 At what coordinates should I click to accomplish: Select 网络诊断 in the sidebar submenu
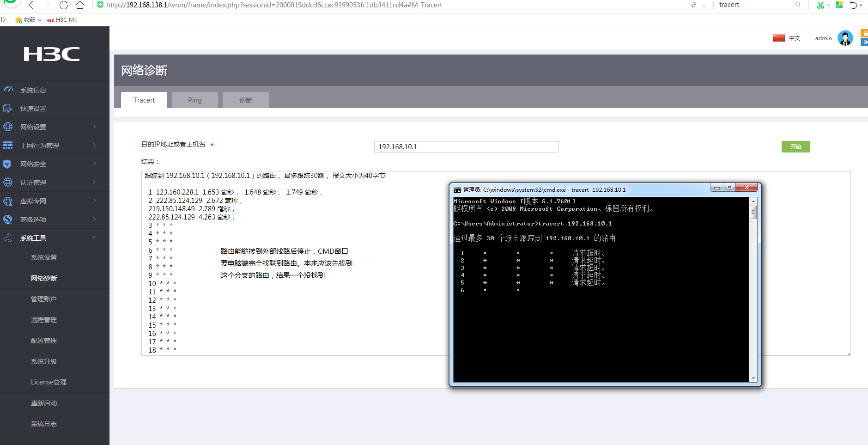tap(44, 278)
